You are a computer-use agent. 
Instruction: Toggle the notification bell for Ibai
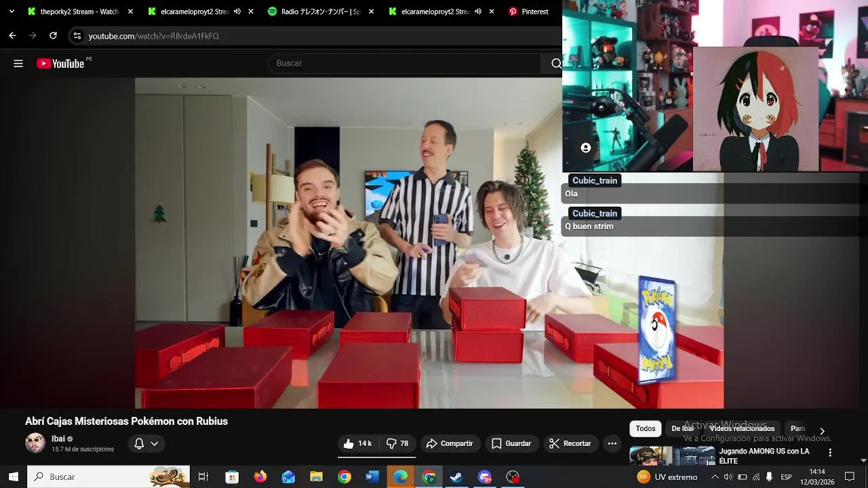point(139,443)
